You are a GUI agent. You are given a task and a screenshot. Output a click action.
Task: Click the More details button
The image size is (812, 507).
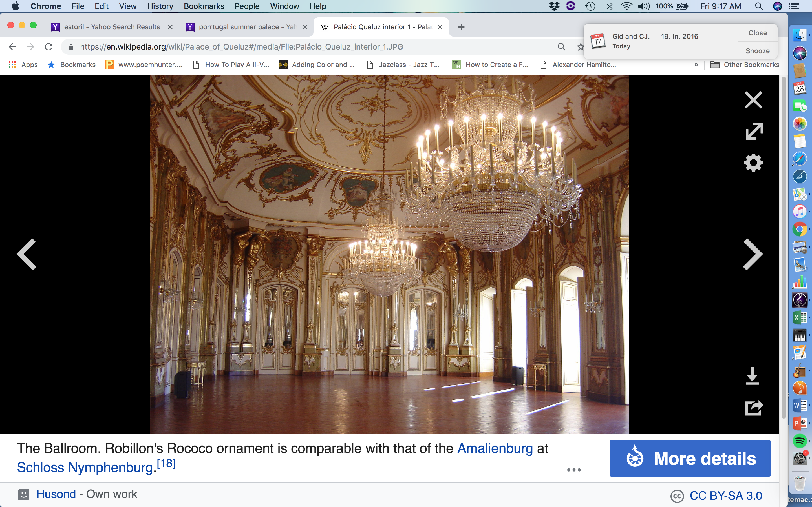tap(690, 458)
